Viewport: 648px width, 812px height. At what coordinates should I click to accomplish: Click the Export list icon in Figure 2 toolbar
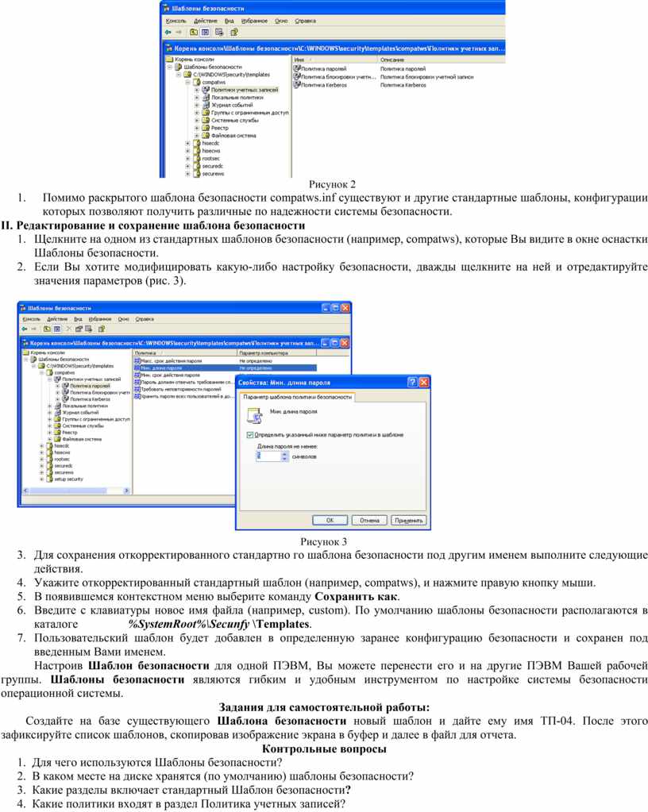point(220,32)
